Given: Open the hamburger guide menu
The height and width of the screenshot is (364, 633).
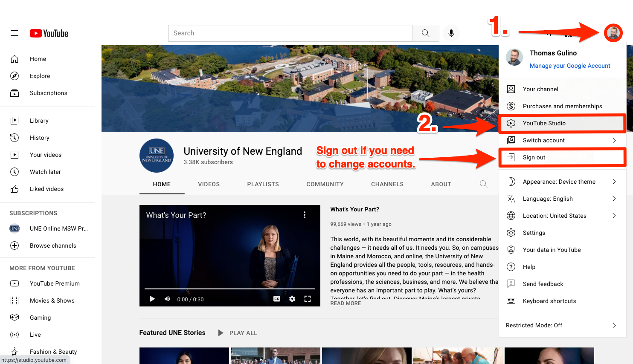Looking at the screenshot, I should point(15,33).
